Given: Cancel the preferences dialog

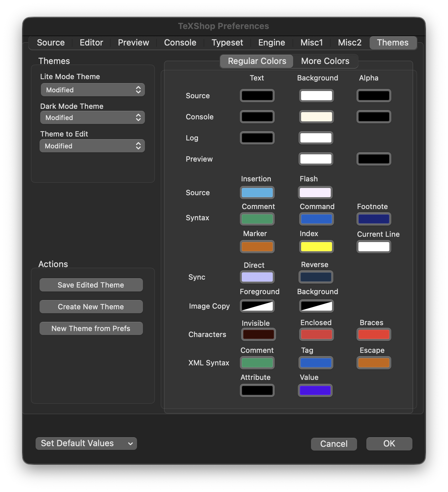Looking at the screenshot, I should coord(334,444).
